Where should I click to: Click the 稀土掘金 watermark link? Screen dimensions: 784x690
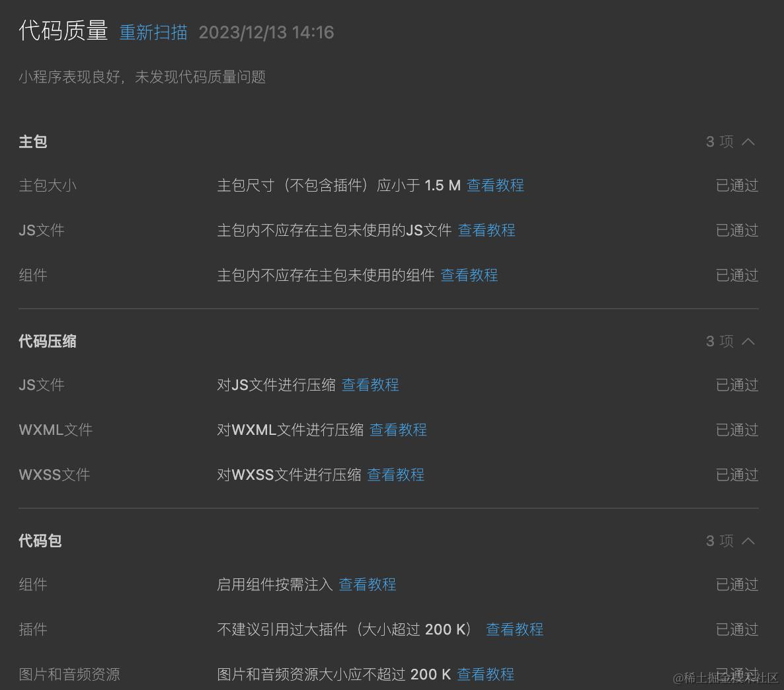[725, 679]
